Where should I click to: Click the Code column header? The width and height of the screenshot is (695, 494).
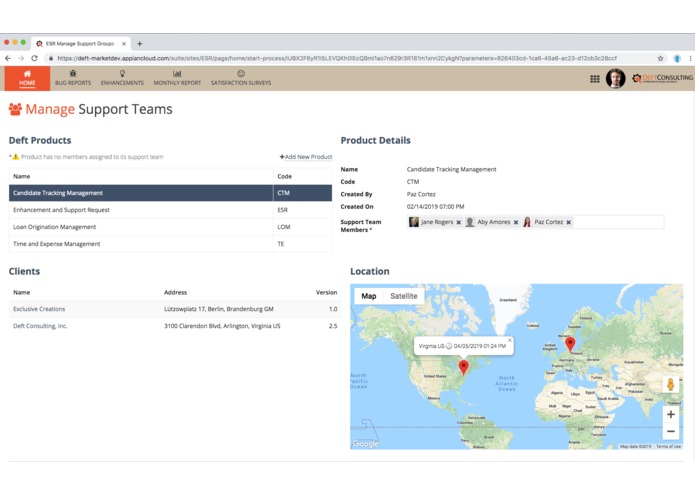285,176
